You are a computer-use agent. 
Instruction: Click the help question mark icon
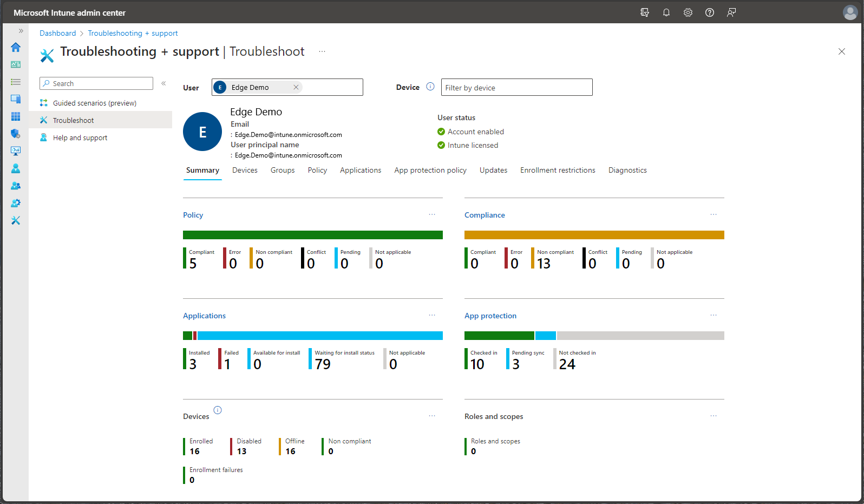click(710, 12)
